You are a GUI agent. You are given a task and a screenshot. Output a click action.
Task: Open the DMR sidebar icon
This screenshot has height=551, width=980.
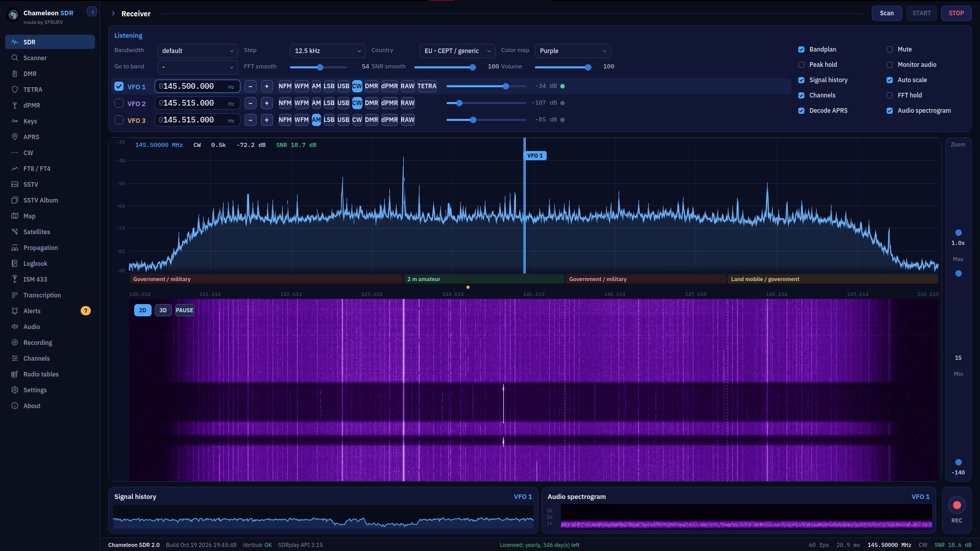pyautogui.click(x=15, y=73)
